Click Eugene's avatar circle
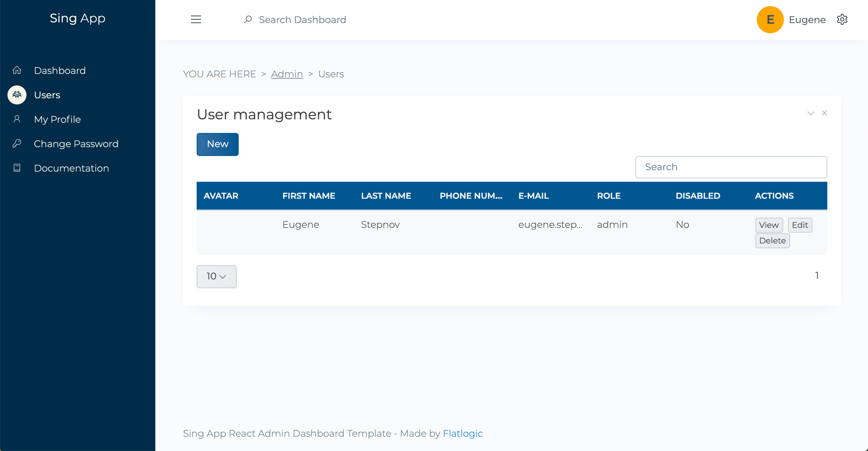Viewport: 868px width, 451px height. (770, 19)
